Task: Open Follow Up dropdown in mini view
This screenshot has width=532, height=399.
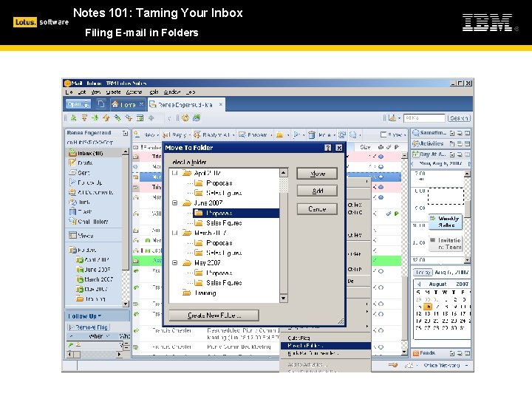Action: 85,316
